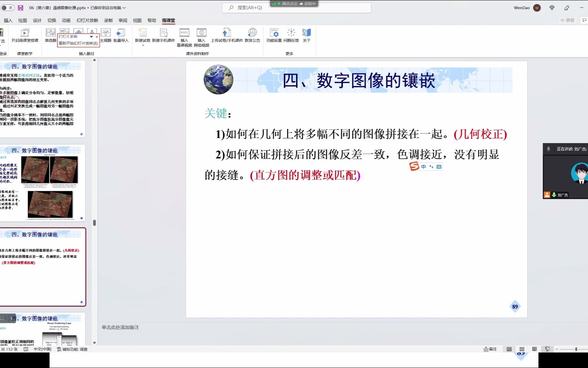Open the 插入 ribbon tab
Image resolution: width=588 pixels, height=368 pixels.
8,20
